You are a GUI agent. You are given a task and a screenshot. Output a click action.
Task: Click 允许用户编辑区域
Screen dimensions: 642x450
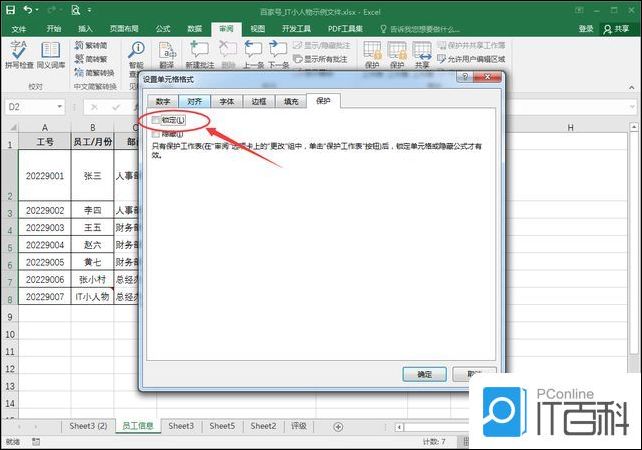pyautogui.click(x=471, y=59)
